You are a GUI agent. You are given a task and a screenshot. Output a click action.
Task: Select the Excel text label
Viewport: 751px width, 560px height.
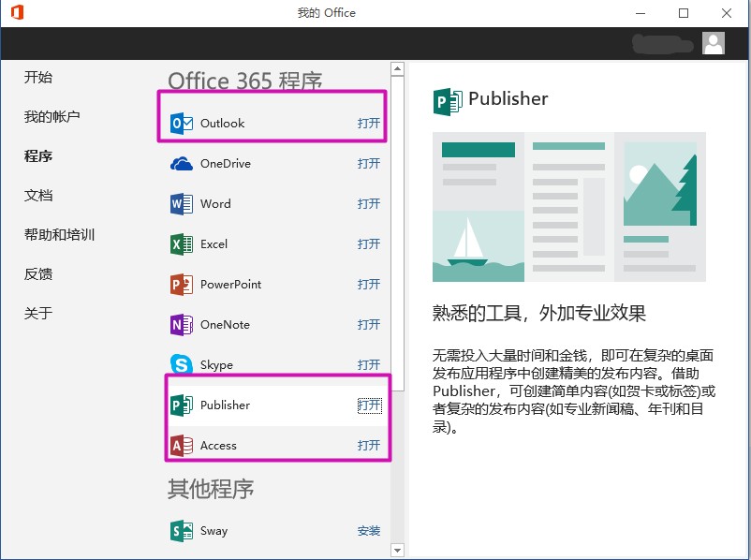[x=214, y=243]
